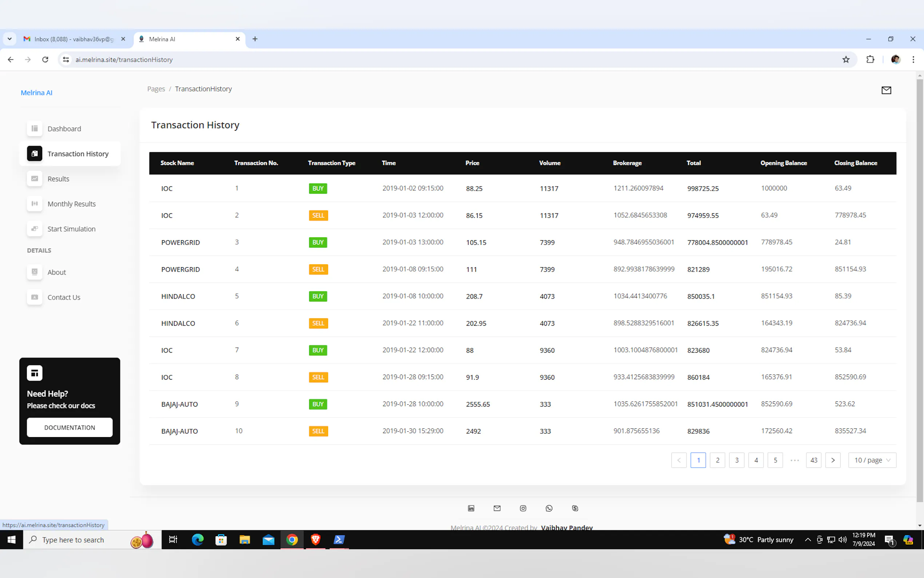The image size is (924, 578).
Task: Click the Dashboard sidebar icon
Action: 35,128
